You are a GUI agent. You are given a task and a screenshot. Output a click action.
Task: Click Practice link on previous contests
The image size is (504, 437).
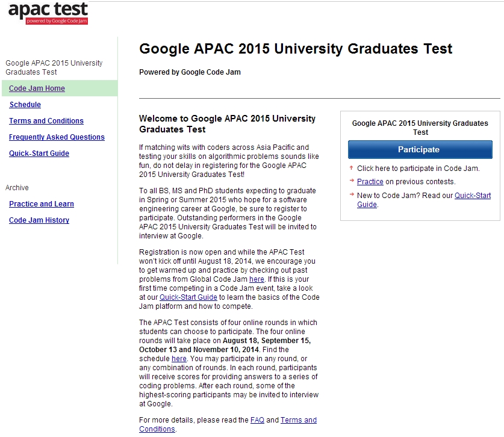[370, 182]
